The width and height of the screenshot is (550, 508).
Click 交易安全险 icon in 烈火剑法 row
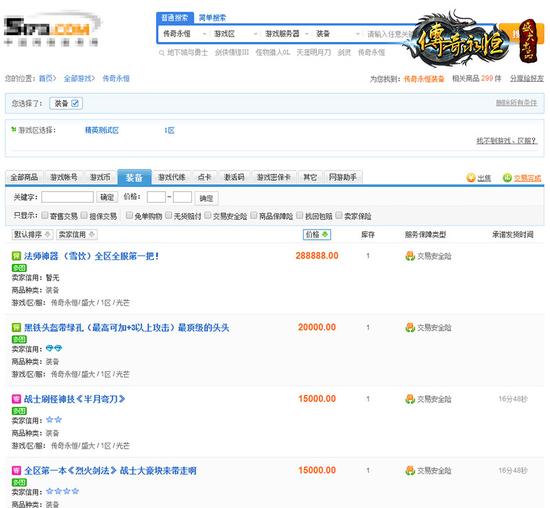pyautogui.click(x=410, y=470)
